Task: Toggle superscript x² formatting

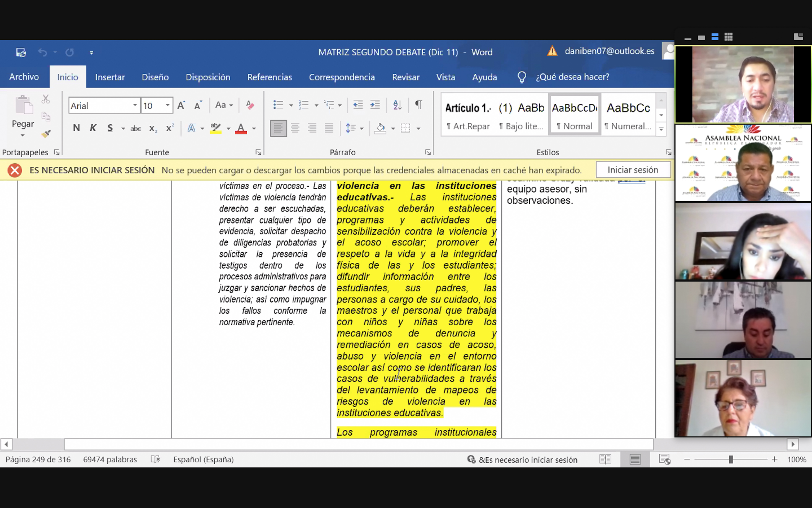Action: tap(170, 128)
